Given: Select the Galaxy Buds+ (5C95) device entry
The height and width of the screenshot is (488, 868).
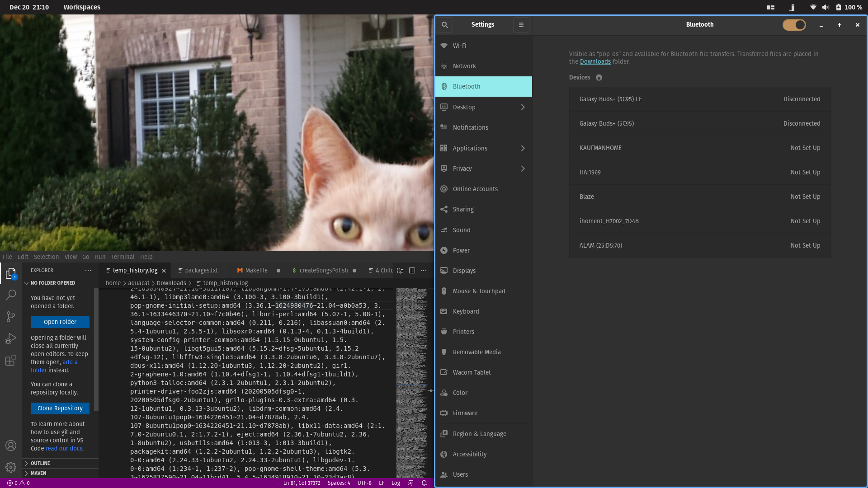Looking at the screenshot, I should 607,123.
